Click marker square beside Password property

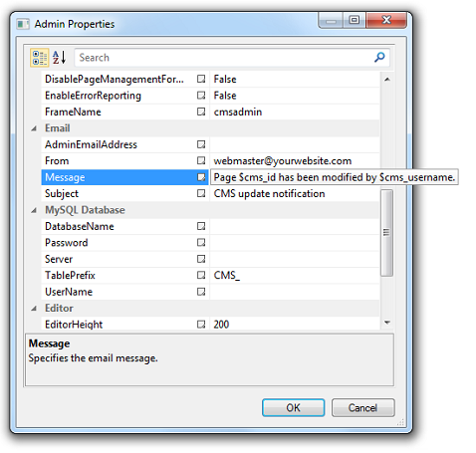coord(201,243)
